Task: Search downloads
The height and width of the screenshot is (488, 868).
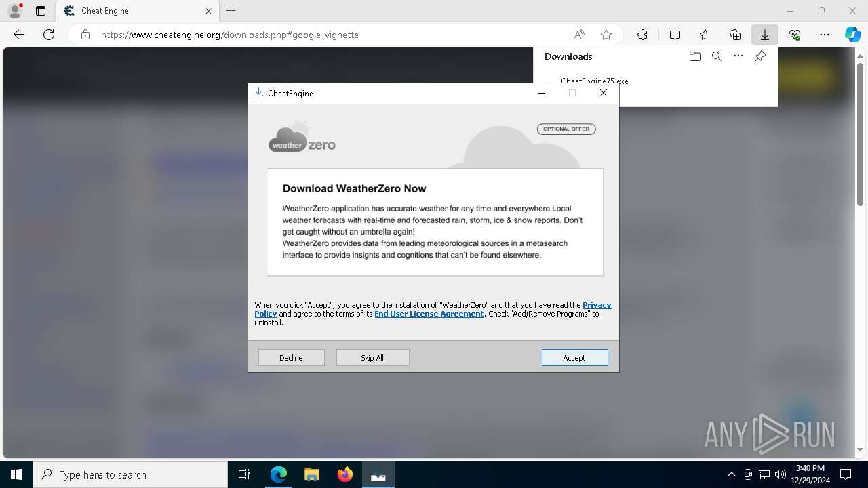Action: click(716, 56)
